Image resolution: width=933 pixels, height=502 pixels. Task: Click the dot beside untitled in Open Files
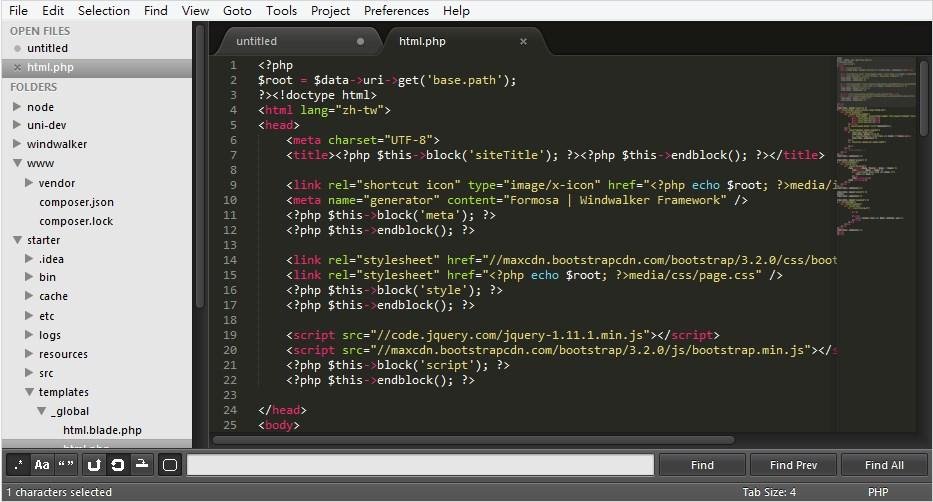coord(17,48)
